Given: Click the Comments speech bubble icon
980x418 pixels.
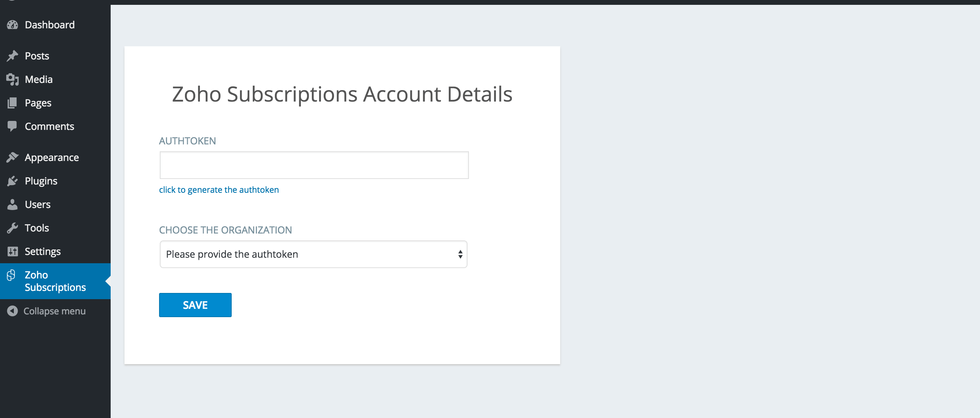Looking at the screenshot, I should pyautogui.click(x=12, y=126).
